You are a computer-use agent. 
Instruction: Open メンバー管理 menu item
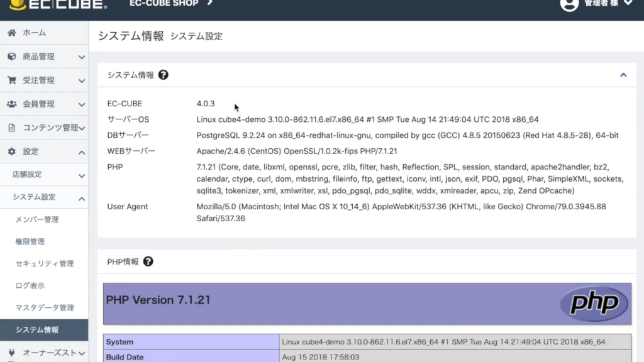point(37,219)
